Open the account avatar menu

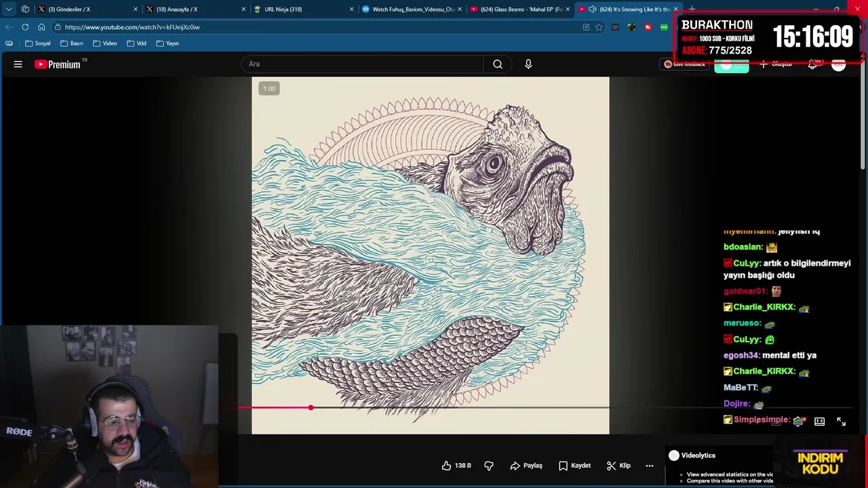click(x=839, y=64)
